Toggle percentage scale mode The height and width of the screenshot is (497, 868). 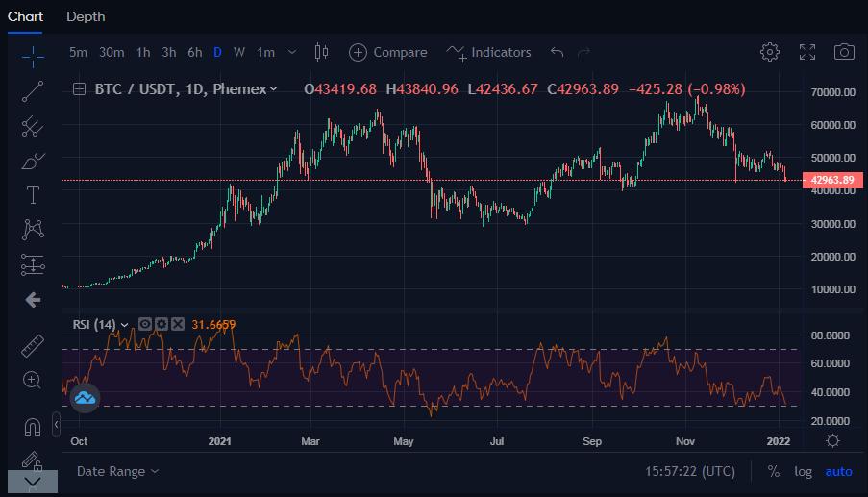point(774,472)
